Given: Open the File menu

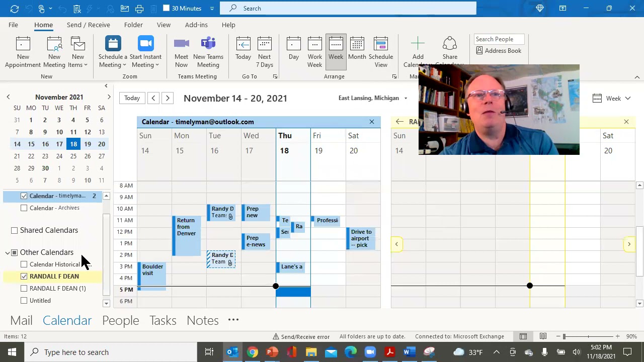Looking at the screenshot, I should click(13, 25).
